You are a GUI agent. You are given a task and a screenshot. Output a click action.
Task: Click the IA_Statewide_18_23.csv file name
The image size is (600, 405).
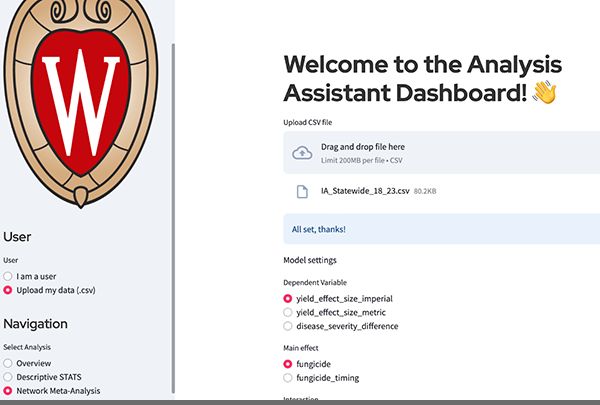365,191
